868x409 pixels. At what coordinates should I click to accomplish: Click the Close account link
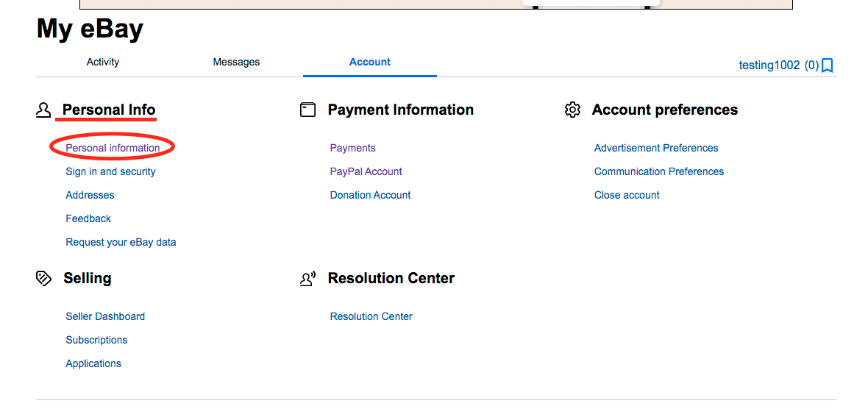click(627, 195)
